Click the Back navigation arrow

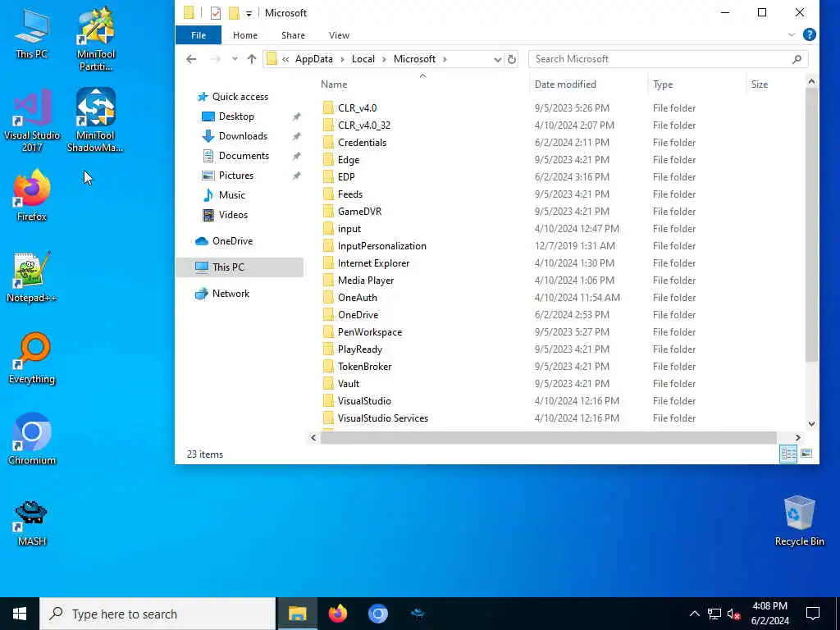pyautogui.click(x=191, y=59)
